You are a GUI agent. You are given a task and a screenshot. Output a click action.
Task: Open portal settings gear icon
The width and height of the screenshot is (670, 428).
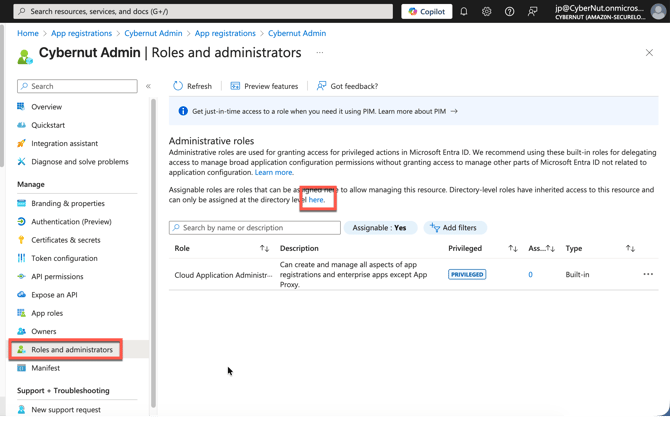click(487, 12)
